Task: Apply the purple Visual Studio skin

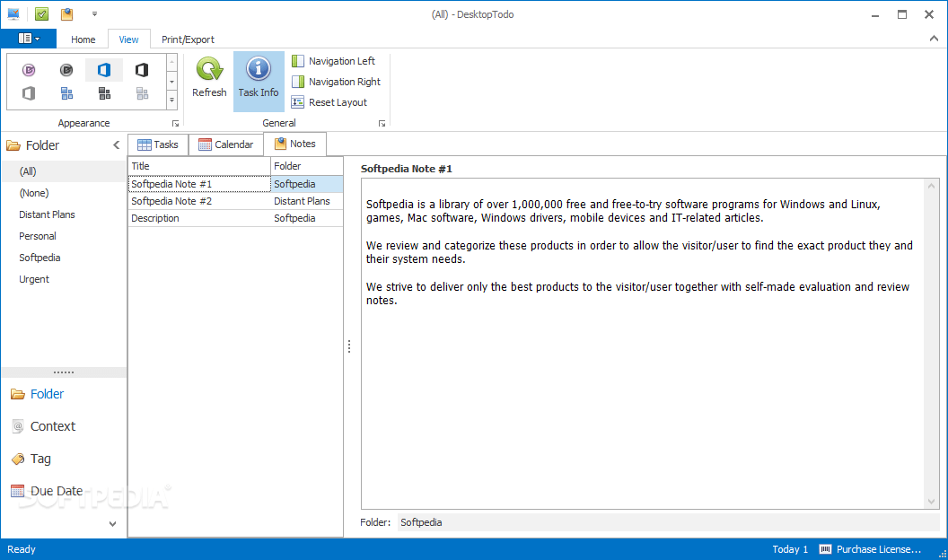Action: point(29,70)
